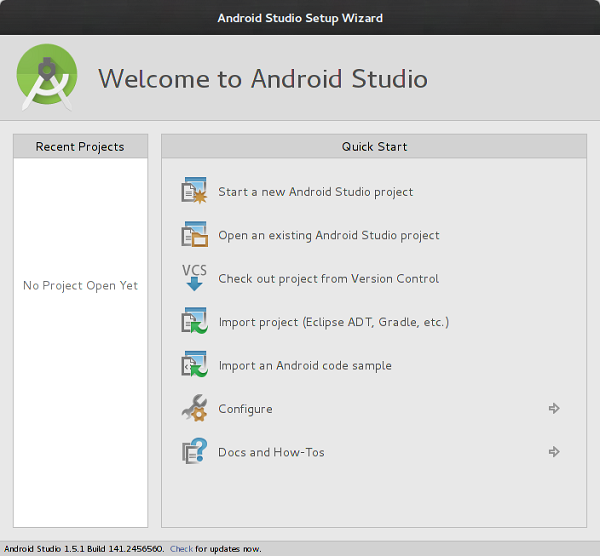Click the Quick Start header
This screenshot has height=556, width=600.
tap(374, 146)
